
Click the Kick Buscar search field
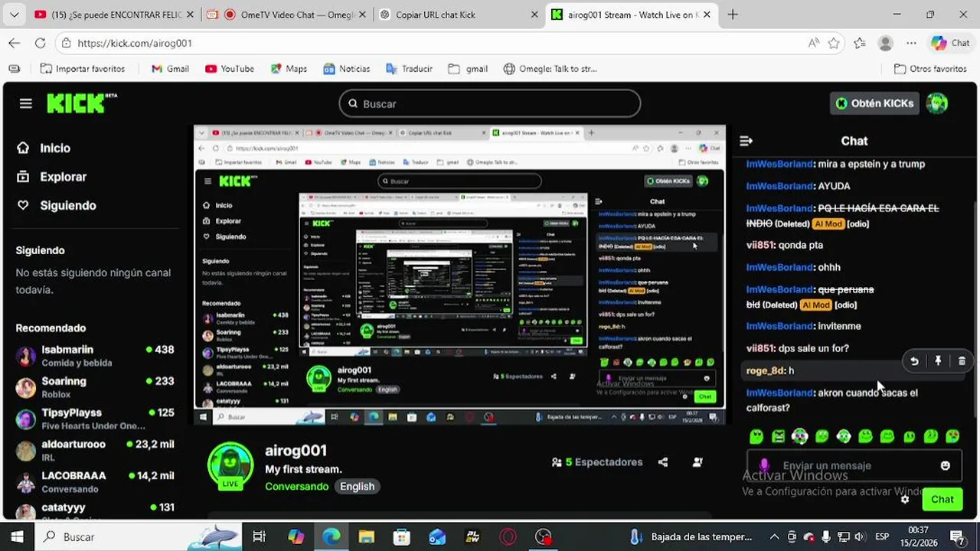pos(490,103)
